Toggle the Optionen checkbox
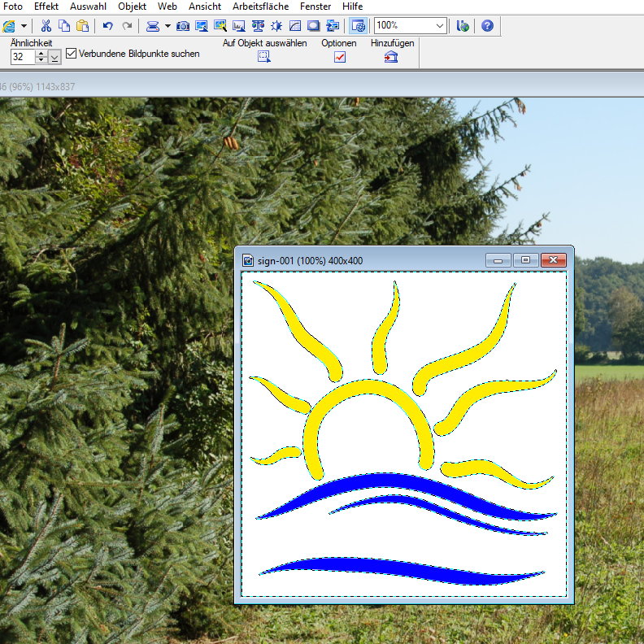This screenshot has height=644, width=644. point(339,57)
